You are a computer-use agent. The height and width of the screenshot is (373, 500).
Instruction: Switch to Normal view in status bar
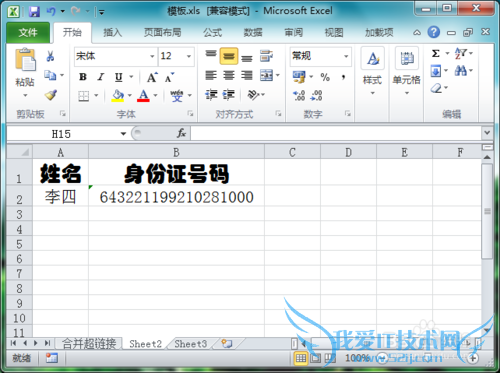coord(301,358)
